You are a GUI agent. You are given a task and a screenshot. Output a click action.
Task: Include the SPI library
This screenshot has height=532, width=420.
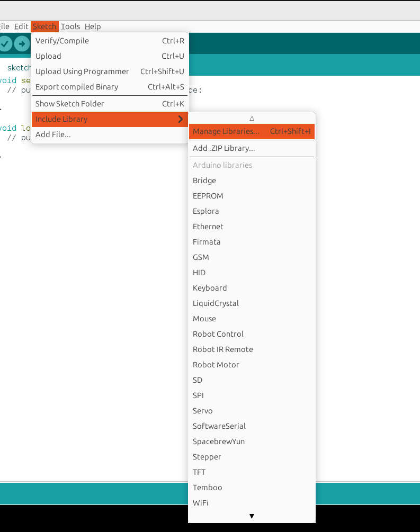point(252,395)
